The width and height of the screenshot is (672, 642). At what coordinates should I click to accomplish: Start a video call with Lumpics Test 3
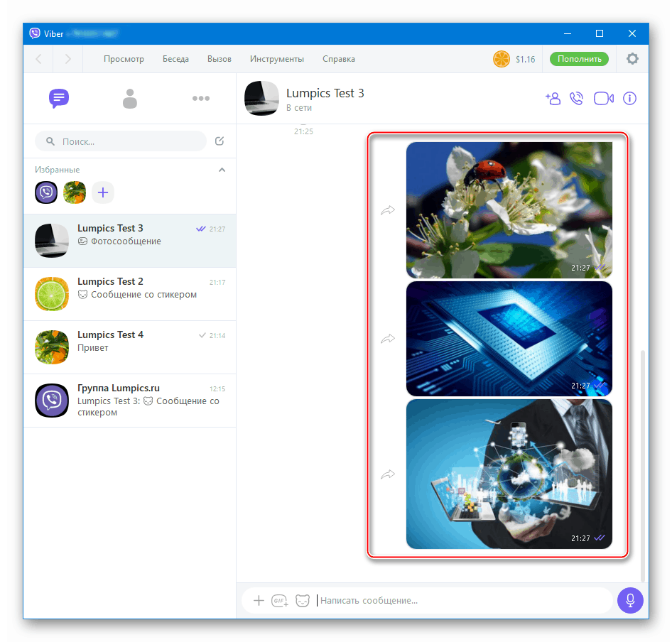(603, 98)
